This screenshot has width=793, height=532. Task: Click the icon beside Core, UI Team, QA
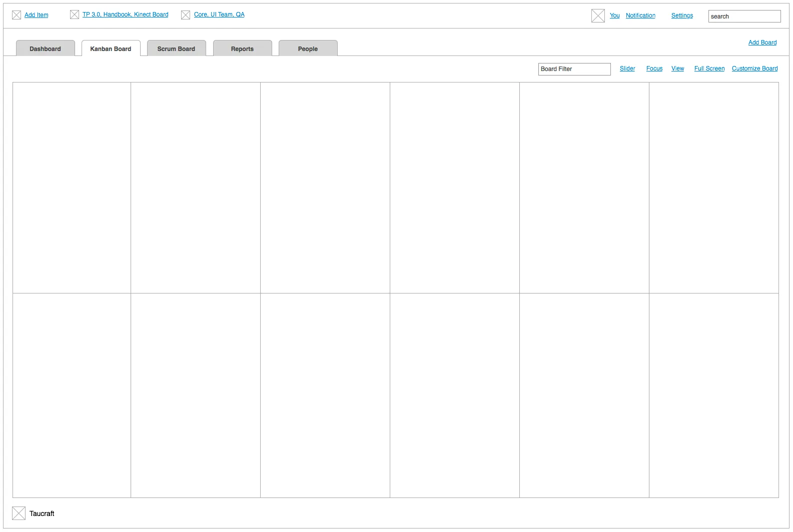point(186,15)
